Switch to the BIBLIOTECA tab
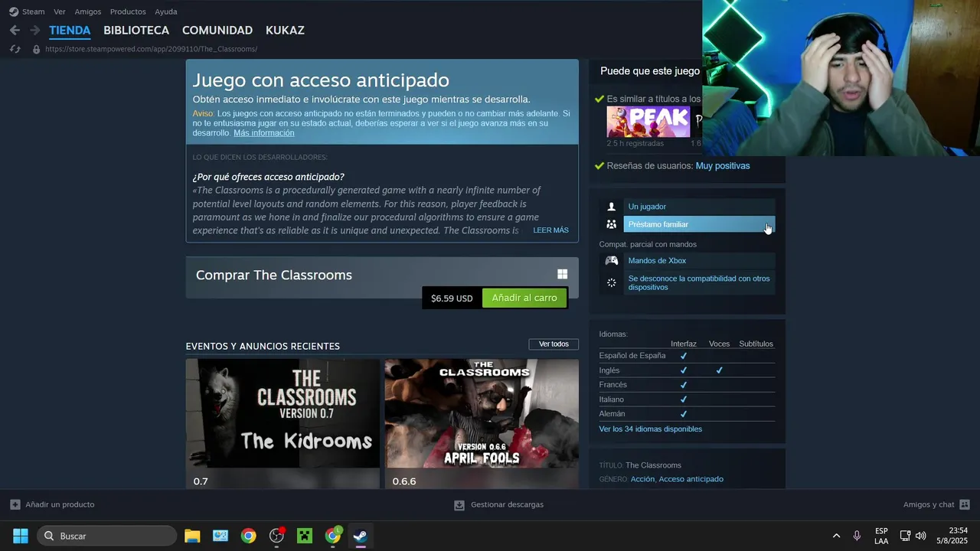 (x=136, y=31)
